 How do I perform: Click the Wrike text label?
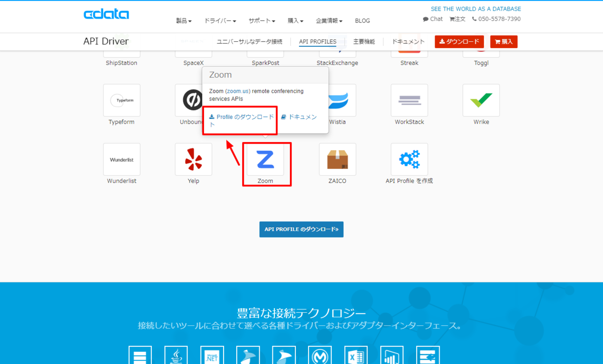click(x=481, y=122)
